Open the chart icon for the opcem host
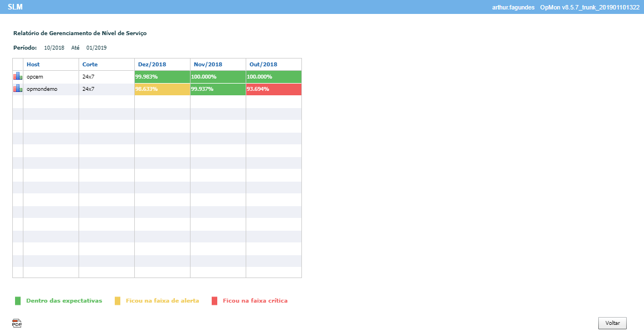Viewport: 644px width, 331px height. tap(18, 76)
